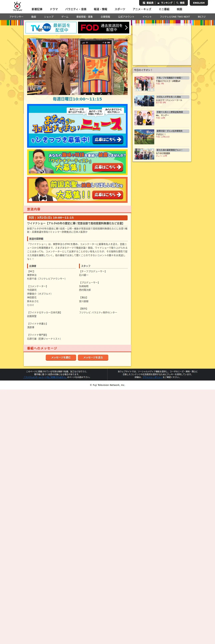Click 応募はこちら on the ワイドナアーティスト banner
The height and width of the screenshot is (644, 215).
pyautogui.click(x=108, y=167)
